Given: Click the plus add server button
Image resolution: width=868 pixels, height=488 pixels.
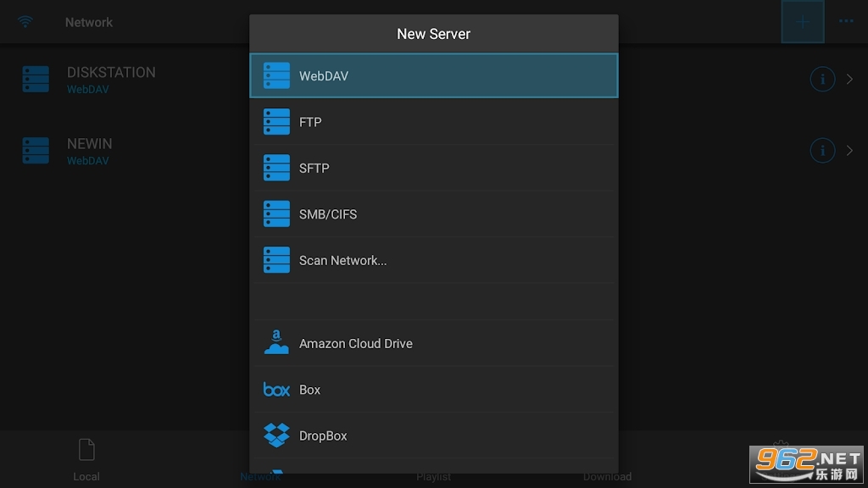Looking at the screenshot, I should click(x=802, y=22).
